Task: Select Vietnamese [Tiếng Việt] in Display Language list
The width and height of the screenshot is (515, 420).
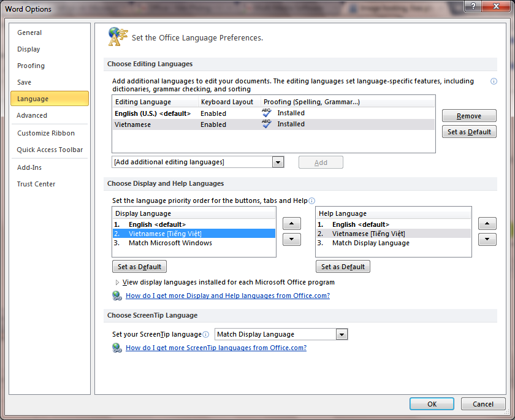Action: point(194,234)
